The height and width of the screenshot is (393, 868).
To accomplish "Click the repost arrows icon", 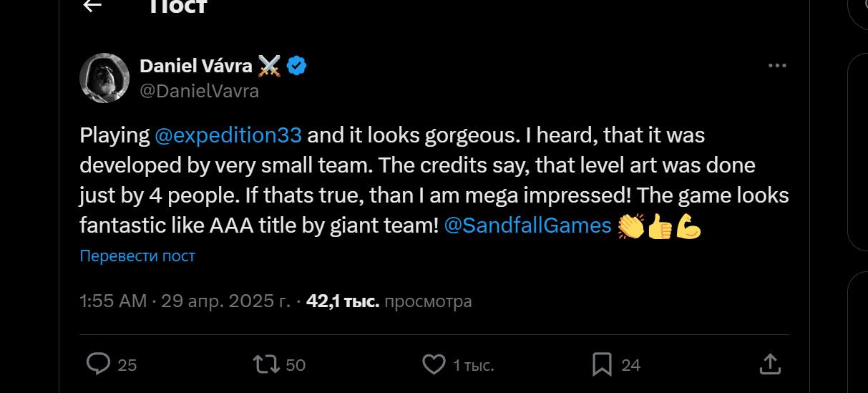I will (267, 364).
